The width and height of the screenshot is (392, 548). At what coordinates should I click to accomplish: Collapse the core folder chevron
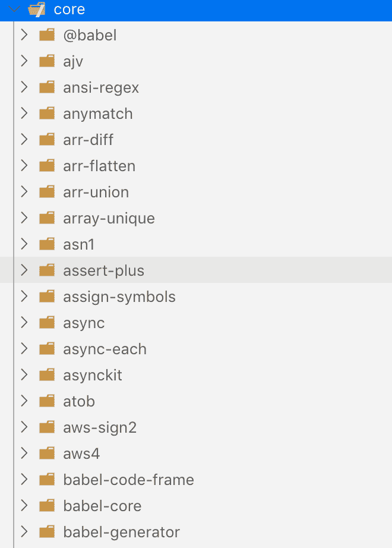(x=15, y=10)
